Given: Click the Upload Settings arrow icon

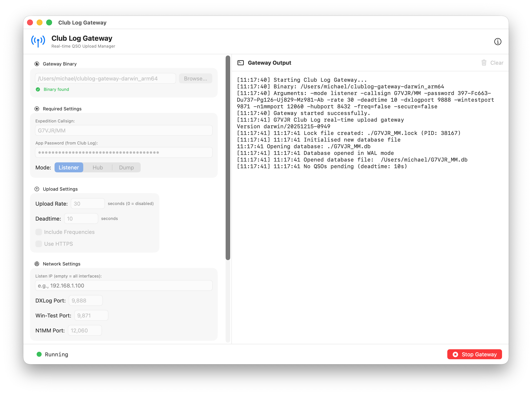Looking at the screenshot, I should pos(37,189).
